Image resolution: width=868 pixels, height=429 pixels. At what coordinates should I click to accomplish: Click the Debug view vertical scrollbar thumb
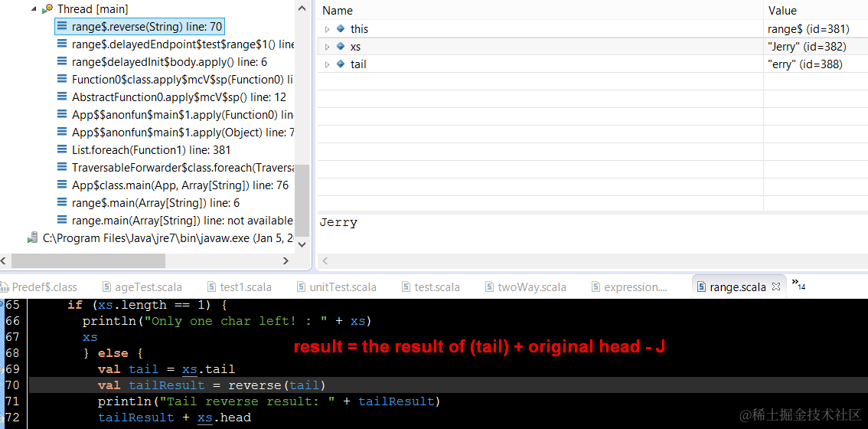(302, 201)
